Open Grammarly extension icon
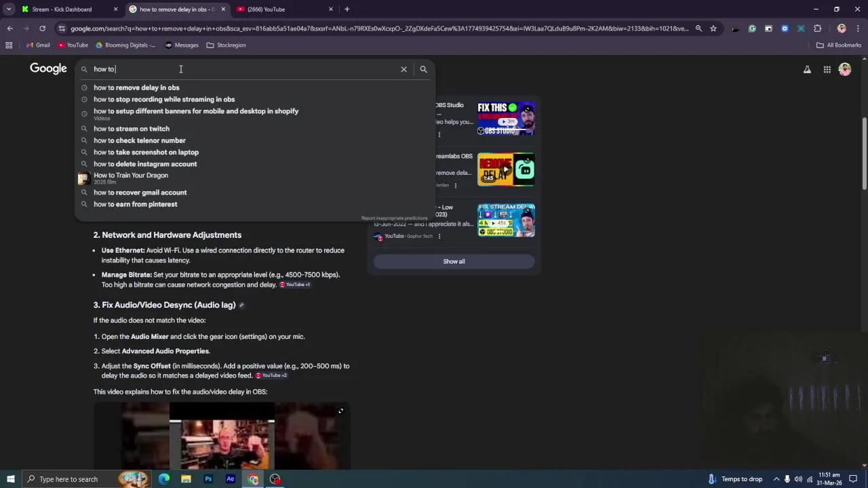 [x=752, y=28]
